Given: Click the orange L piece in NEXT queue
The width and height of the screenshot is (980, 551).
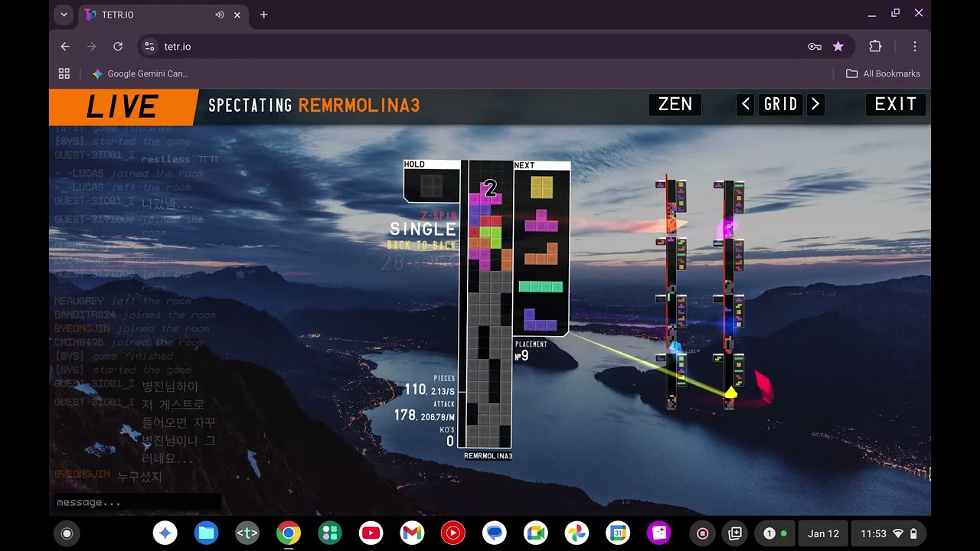Looking at the screenshot, I should 541,253.
